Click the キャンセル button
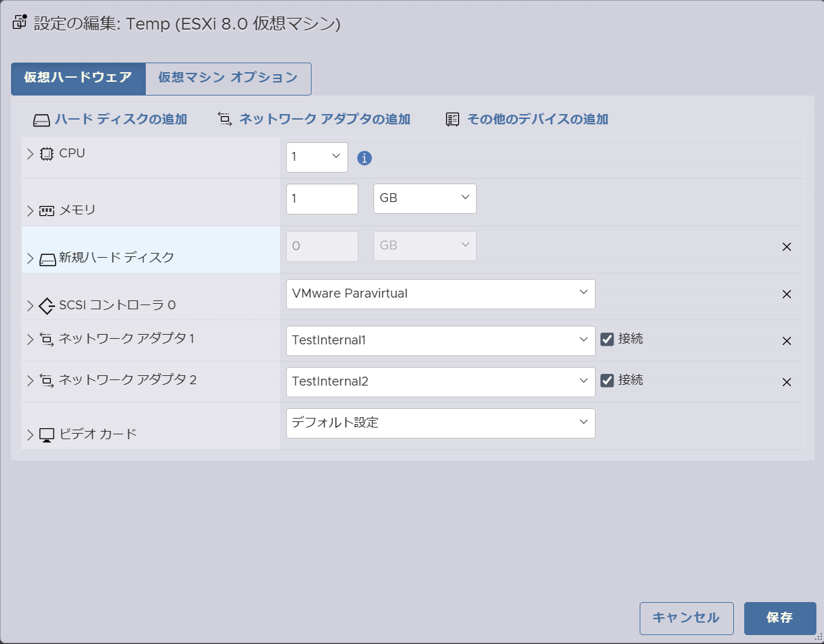 click(686, 619)
